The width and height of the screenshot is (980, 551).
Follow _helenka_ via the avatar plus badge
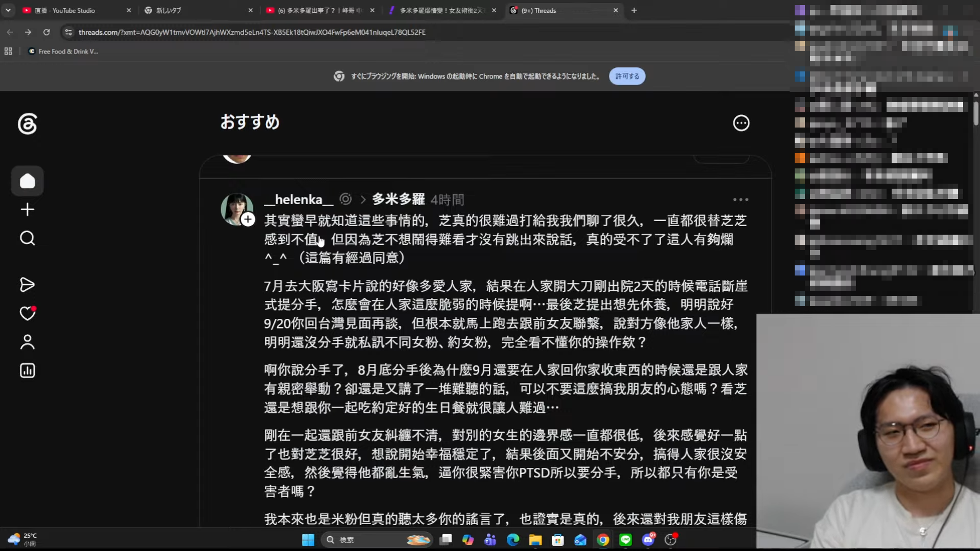tap(248, 220)
